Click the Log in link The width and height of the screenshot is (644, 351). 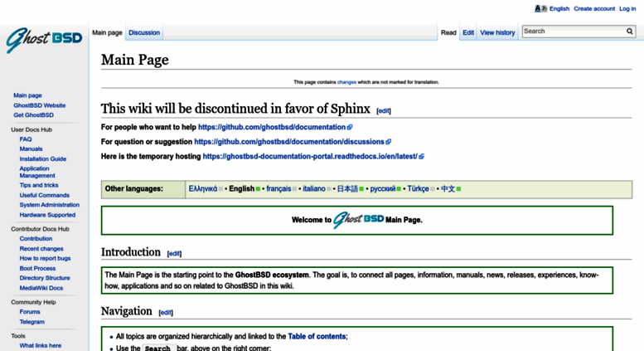pyautogui.click(x=627, y=8)
